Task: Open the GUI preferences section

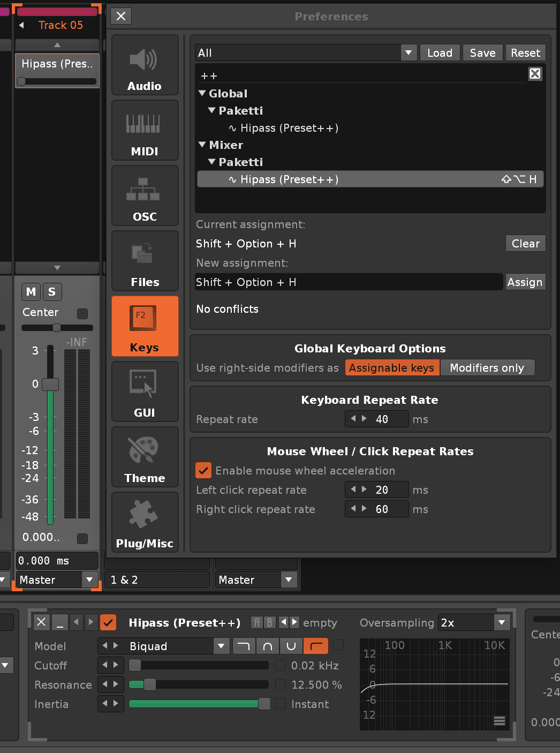Action: [x=145, y=392]
